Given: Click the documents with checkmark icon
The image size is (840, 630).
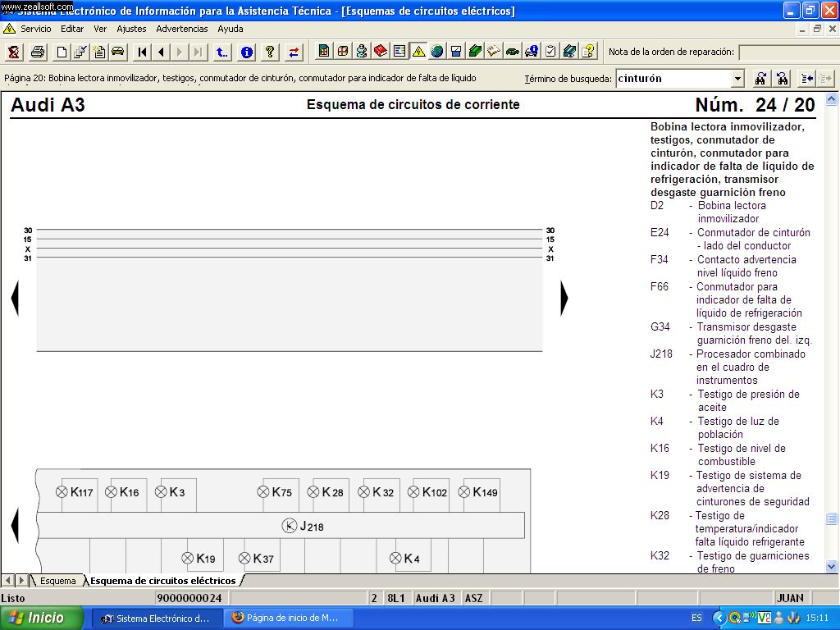Looking at the screenshot, I should (x=80, y=52).
